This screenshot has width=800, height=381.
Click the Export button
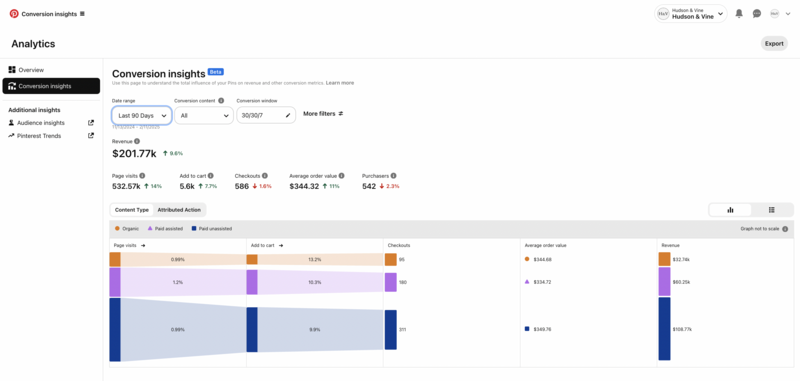[x=774, y=43]
